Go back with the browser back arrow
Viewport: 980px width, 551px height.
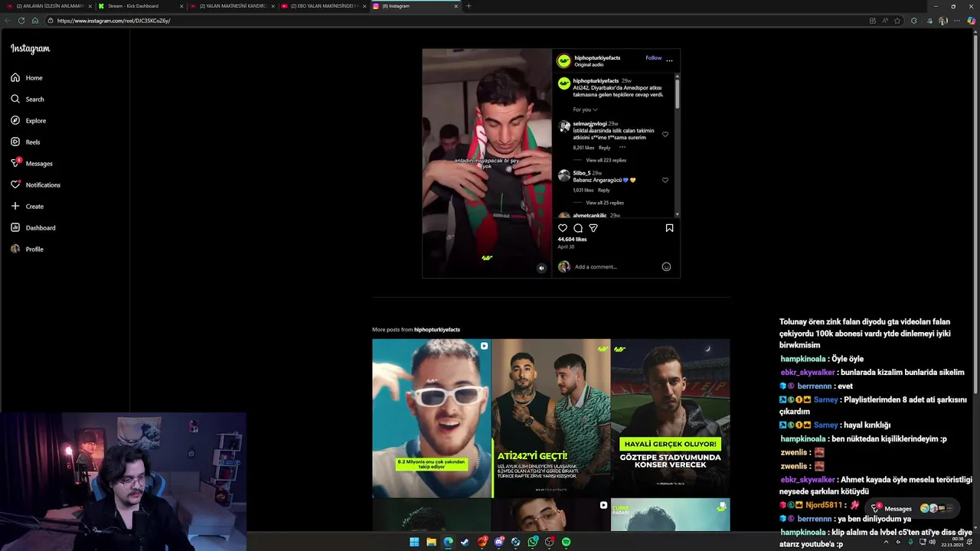(7, 21)
